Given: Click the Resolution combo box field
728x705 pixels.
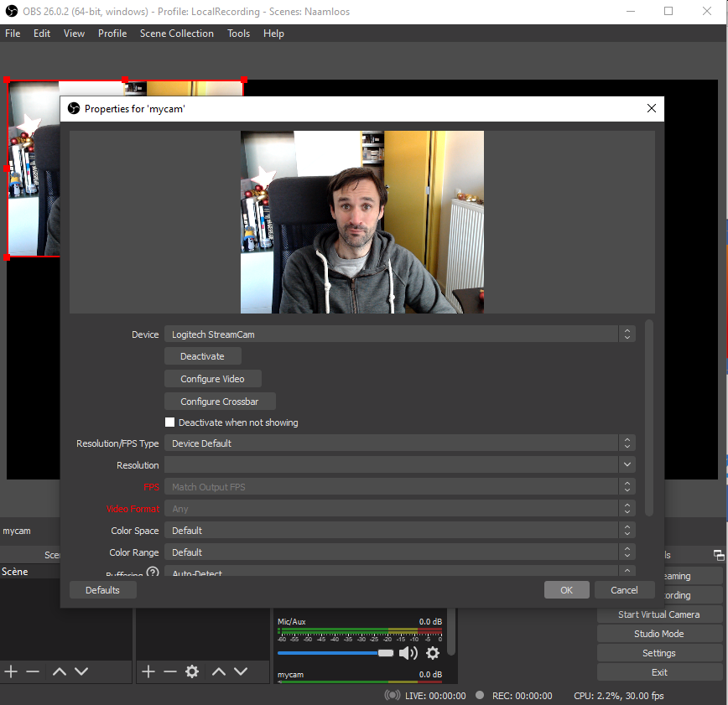Looking at the screenshot, I should click(391, 465).
